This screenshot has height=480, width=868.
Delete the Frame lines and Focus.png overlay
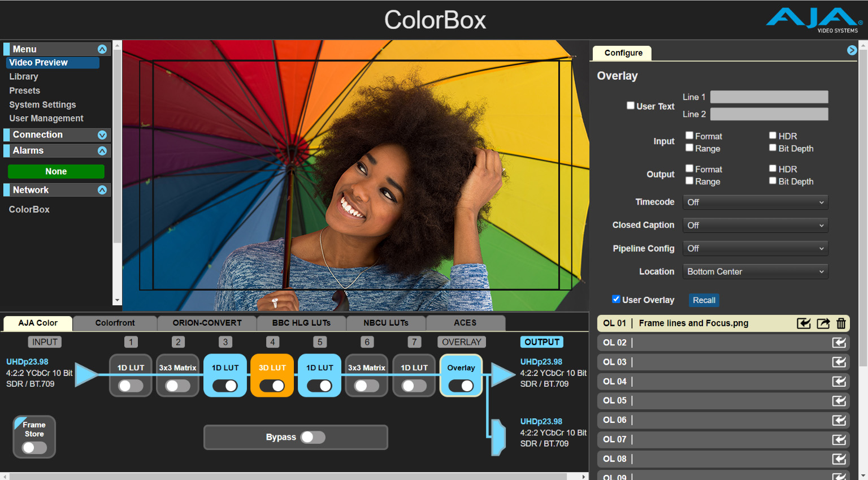click(841, 323)
